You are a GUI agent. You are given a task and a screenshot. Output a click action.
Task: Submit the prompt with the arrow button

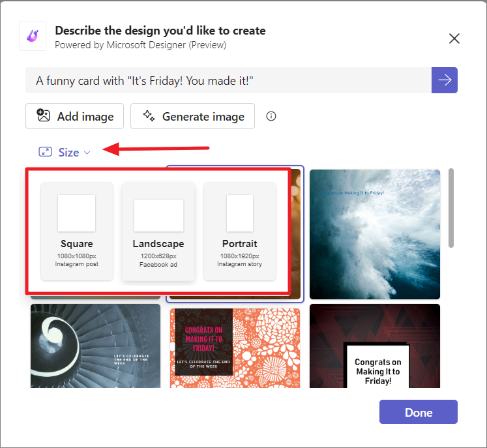coord(445,80)
